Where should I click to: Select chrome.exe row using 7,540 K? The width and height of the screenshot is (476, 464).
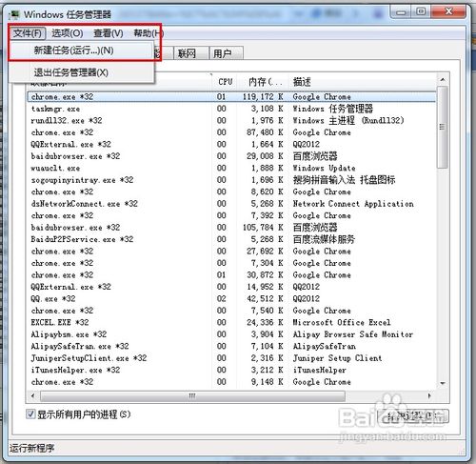click(231, 311)
